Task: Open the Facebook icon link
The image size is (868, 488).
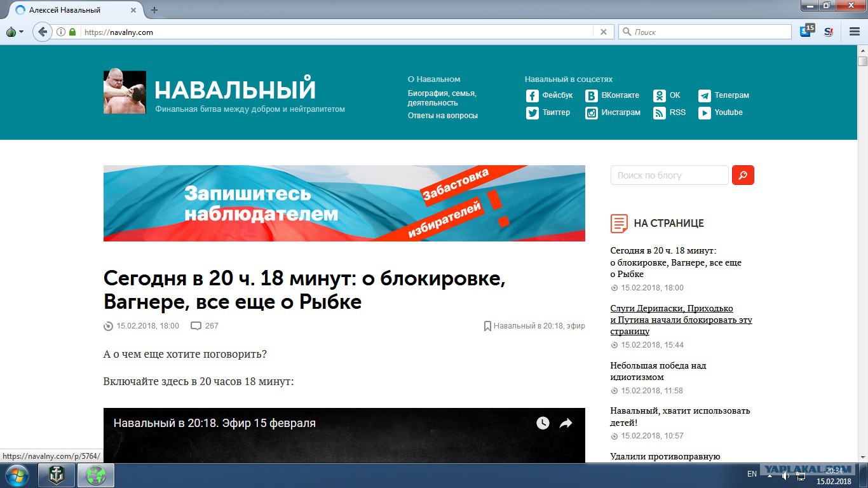Action: 532,96
